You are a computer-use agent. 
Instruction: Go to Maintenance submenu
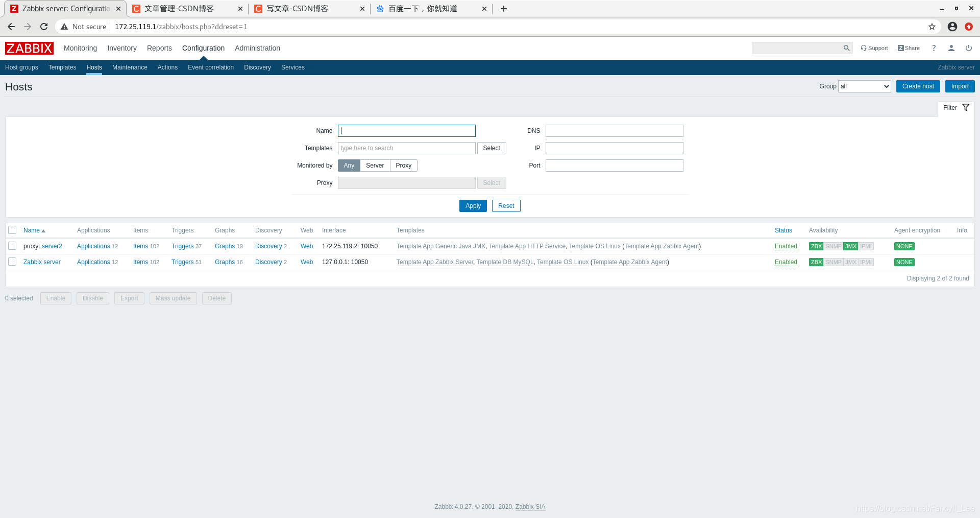coord(130,67)
